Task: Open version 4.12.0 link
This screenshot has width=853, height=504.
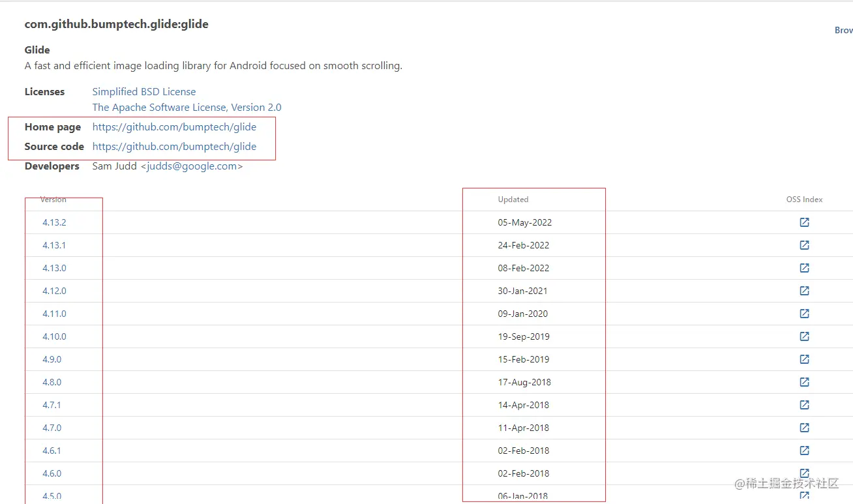Action: [54, 291]
